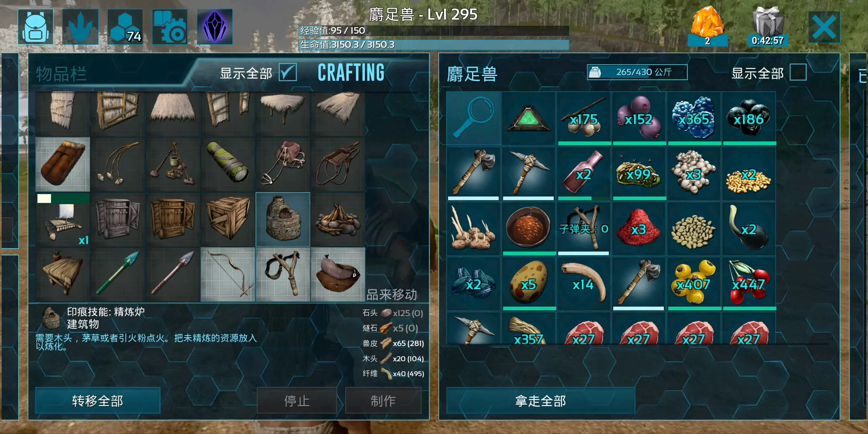Click the 转移全部 button

coord(98,401)
